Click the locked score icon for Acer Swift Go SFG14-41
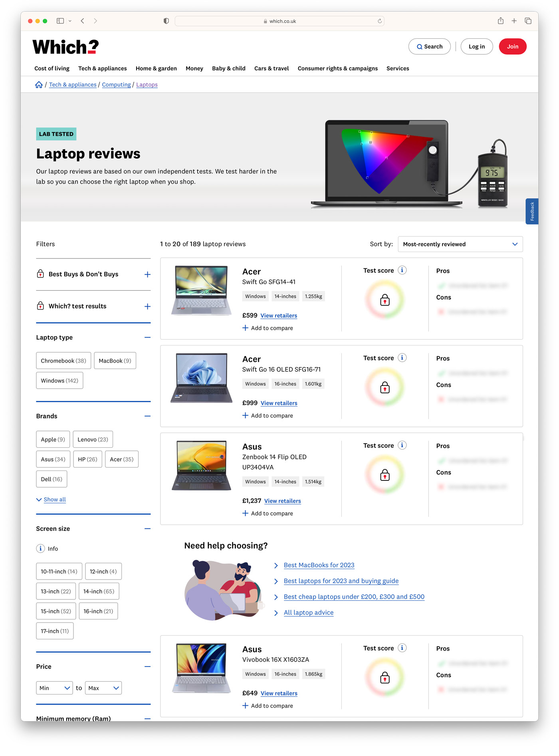The image size is (559, 756). (x=385, y=300)
